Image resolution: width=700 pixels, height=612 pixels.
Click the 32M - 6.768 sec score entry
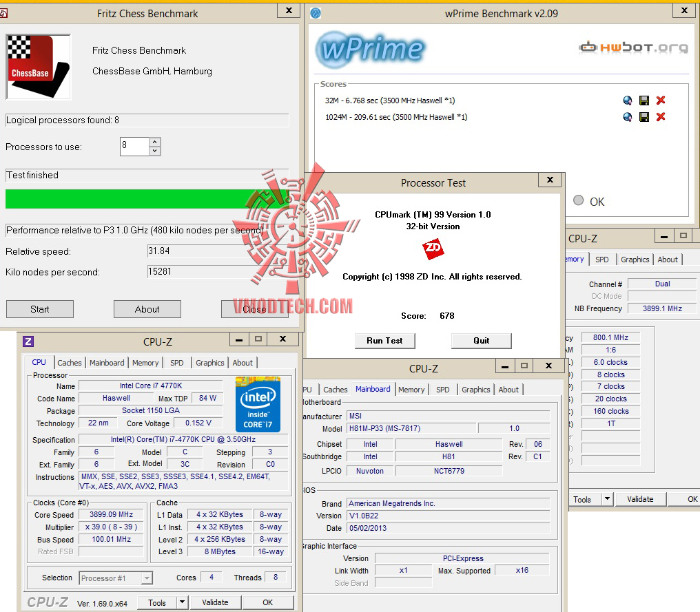[x=390, y=101]
